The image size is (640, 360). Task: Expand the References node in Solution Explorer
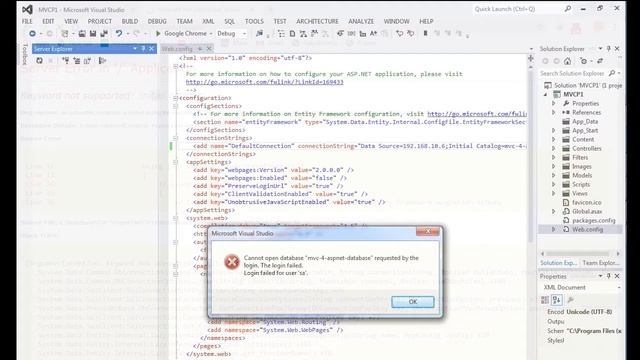click(554, 113)
